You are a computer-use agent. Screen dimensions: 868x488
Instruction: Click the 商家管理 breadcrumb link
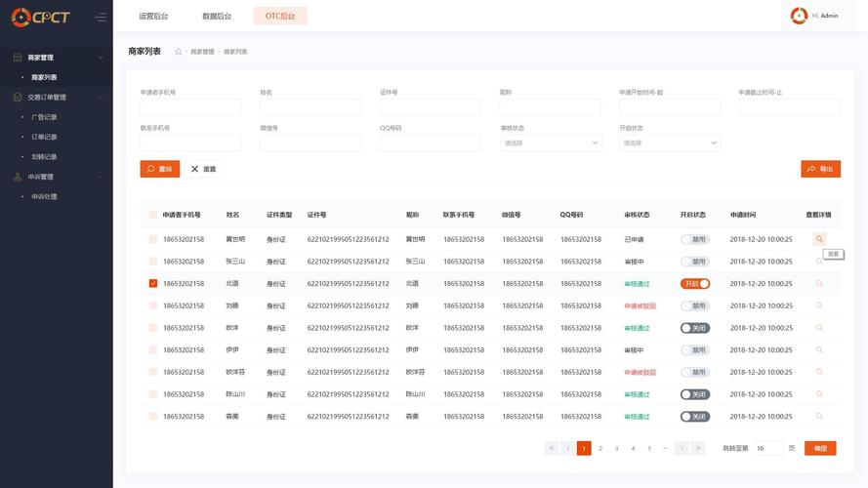pyautogui.click(x=202, y=52)
